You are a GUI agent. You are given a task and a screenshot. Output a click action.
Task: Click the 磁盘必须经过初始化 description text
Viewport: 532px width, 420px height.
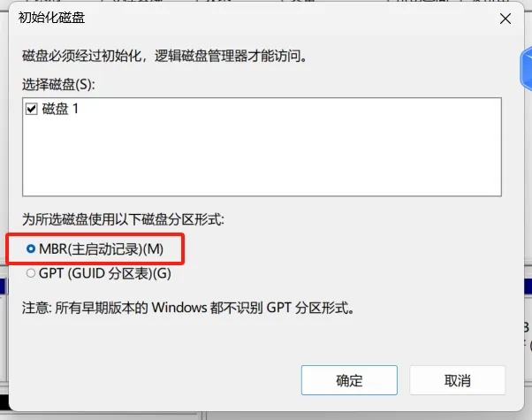[165, 56]
